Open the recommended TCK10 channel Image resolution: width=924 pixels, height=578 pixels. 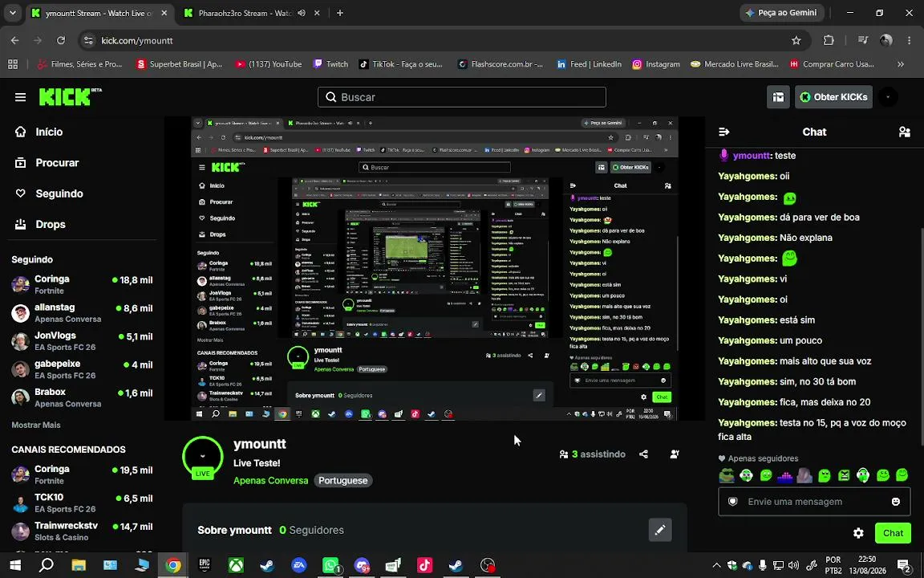(82, 503)
